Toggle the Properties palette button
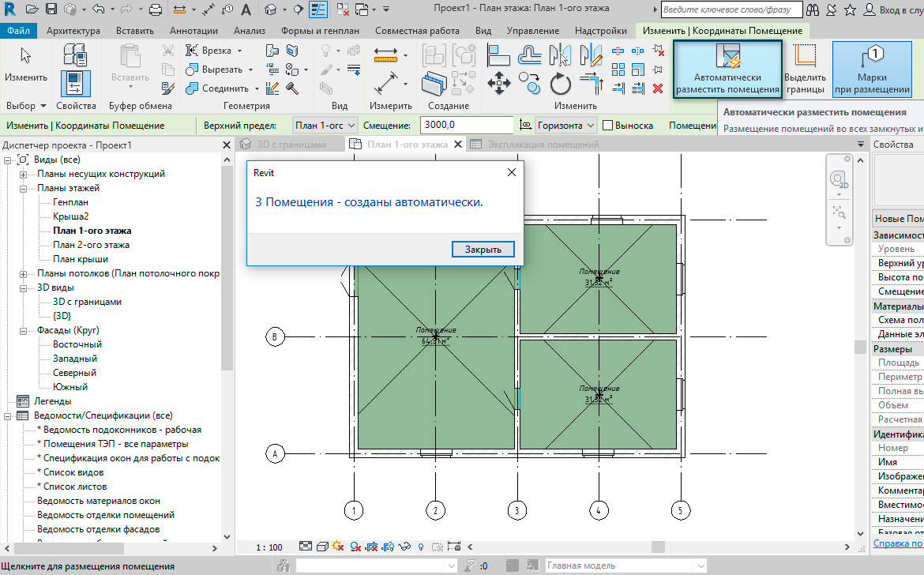924x575 pixels. [x=76, y=84]
